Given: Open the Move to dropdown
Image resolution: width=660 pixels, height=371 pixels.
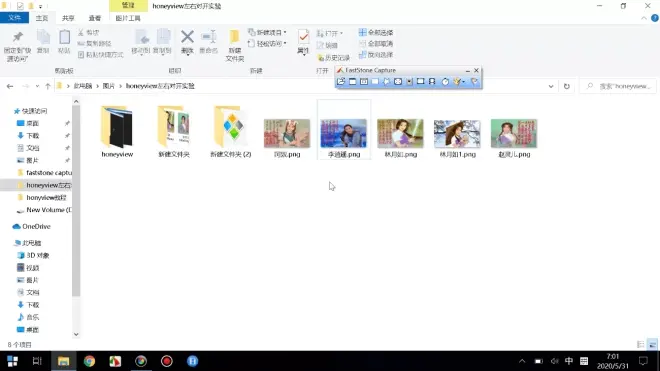Looking at the screenshot, I should tap(141, 42).
